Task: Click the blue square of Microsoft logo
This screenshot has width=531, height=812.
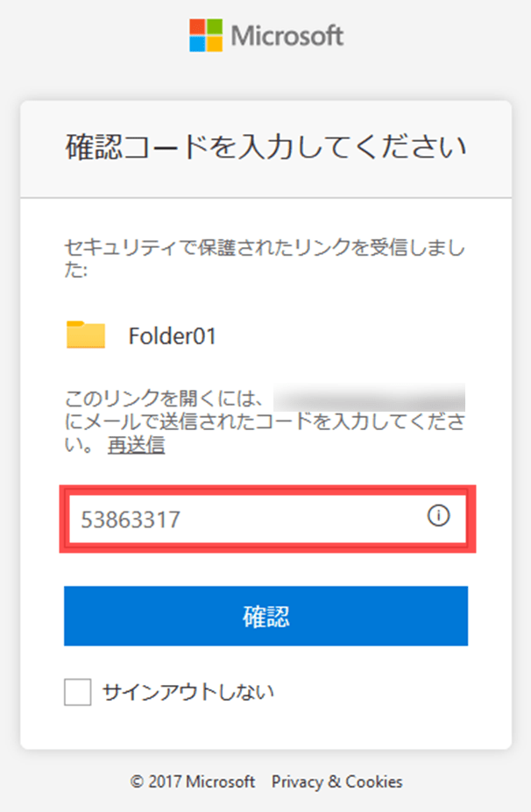Action: point(197,44)
